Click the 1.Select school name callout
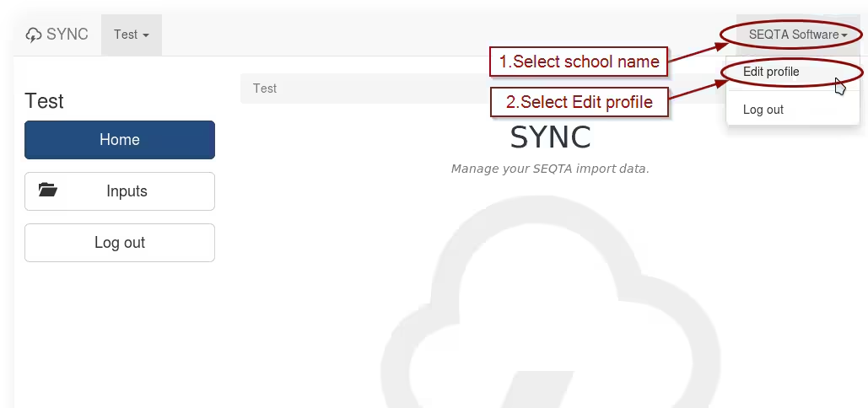Screen dimensions: 868x408 pos(579,62)
